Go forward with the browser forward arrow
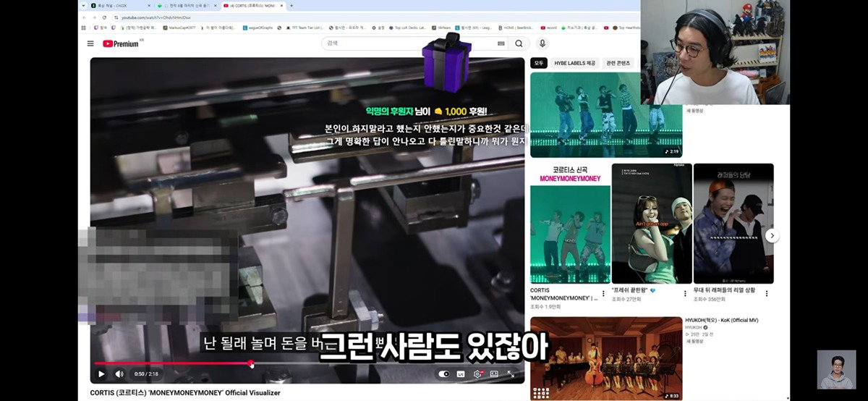 tap(94, 17)
